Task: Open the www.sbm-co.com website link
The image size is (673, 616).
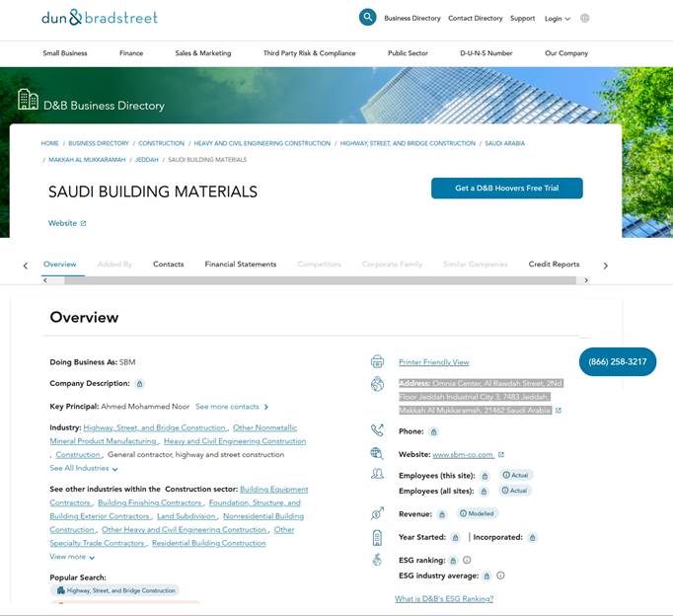Action: coord(463,454)
